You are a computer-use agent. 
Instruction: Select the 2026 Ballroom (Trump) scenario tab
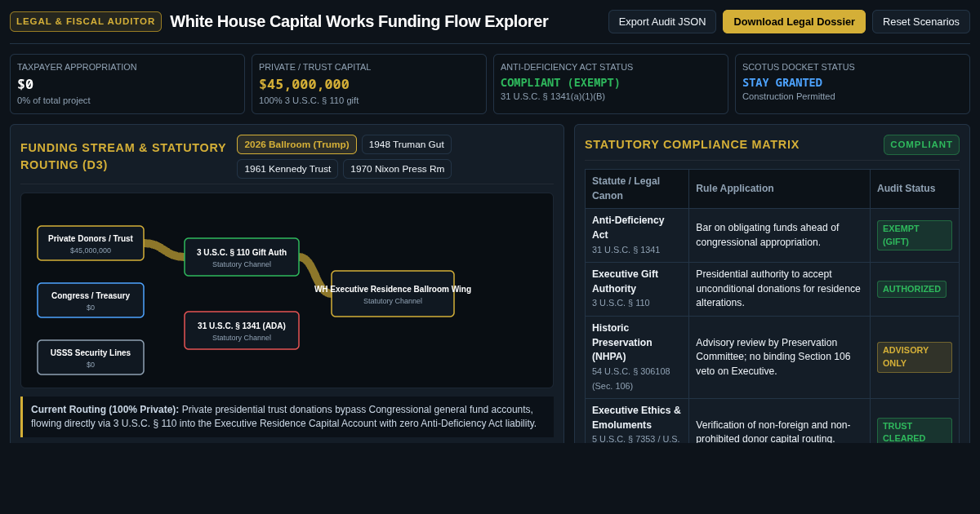(x=296, y=144)
